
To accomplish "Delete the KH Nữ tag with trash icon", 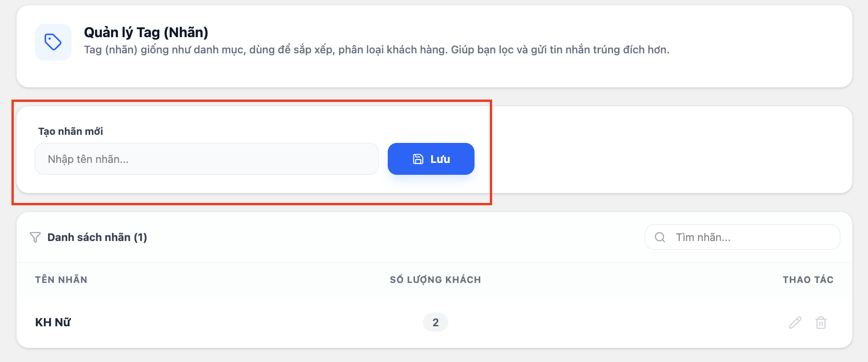I will [821, 322].
